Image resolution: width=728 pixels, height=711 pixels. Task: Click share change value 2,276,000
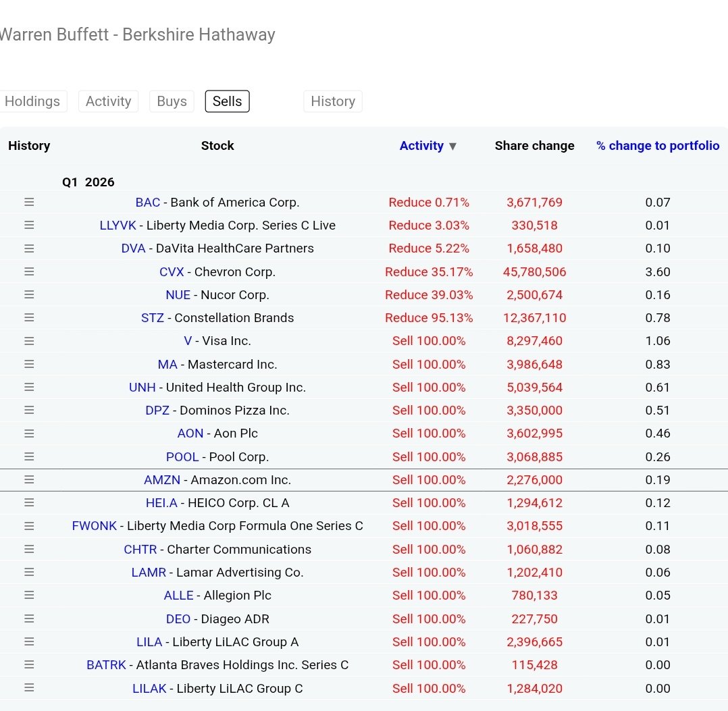point(534,480)
